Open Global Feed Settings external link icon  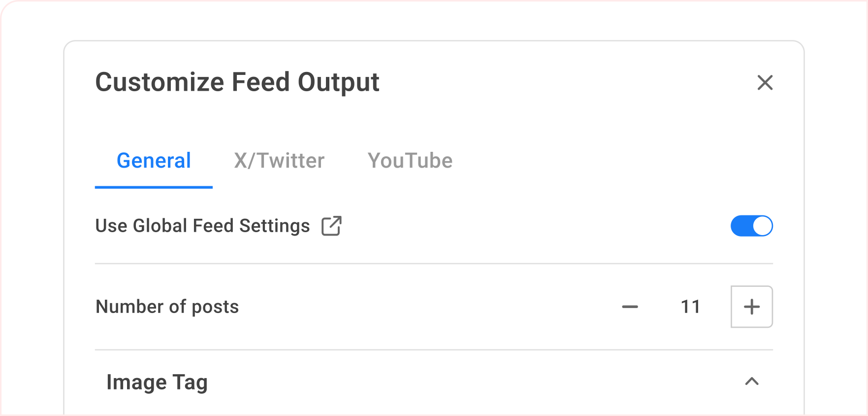click(331, 226)
